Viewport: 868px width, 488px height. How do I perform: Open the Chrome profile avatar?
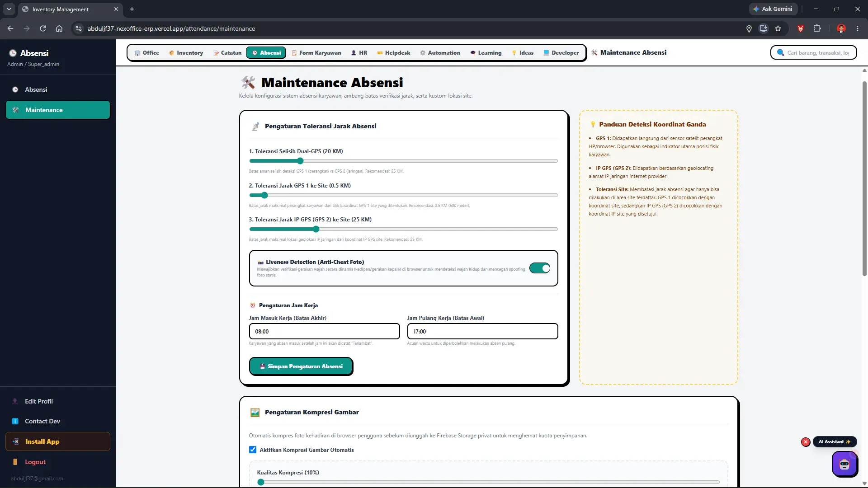[841, 28]
